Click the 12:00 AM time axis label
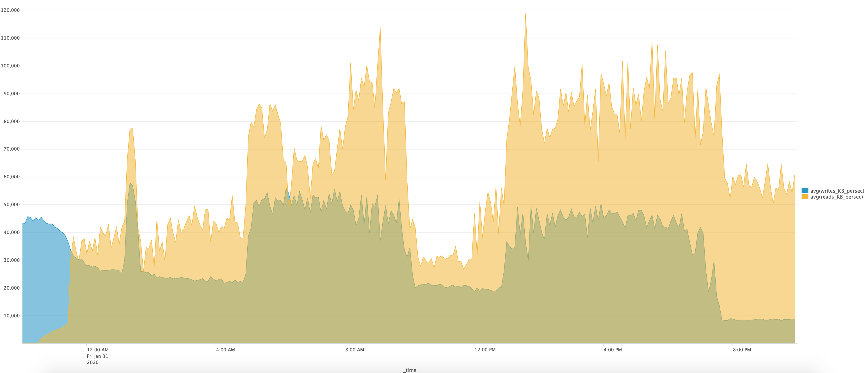The image size is (868, 373). pyautogui.click(x=98, y=350)
